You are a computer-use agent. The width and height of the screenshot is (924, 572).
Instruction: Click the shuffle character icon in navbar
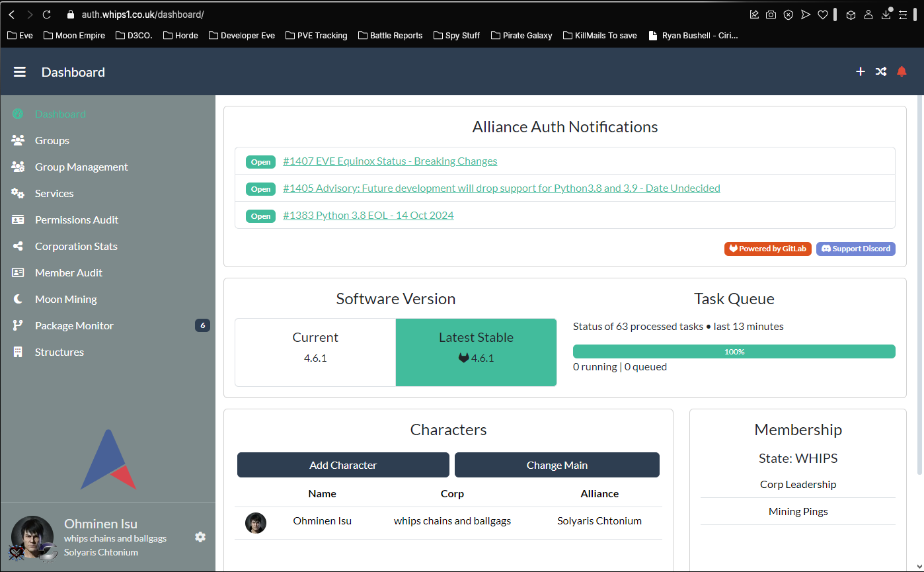pyautogui.click(x=880, y=71)
